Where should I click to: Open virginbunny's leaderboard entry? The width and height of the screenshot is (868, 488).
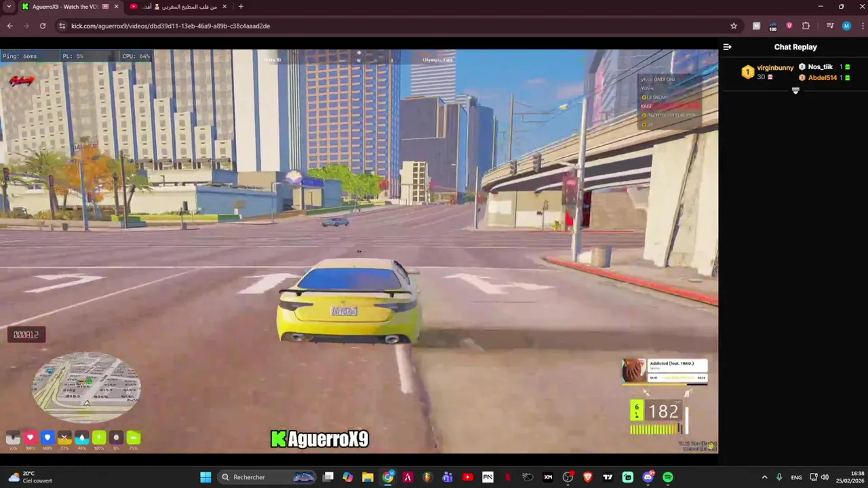coord(768,72)
